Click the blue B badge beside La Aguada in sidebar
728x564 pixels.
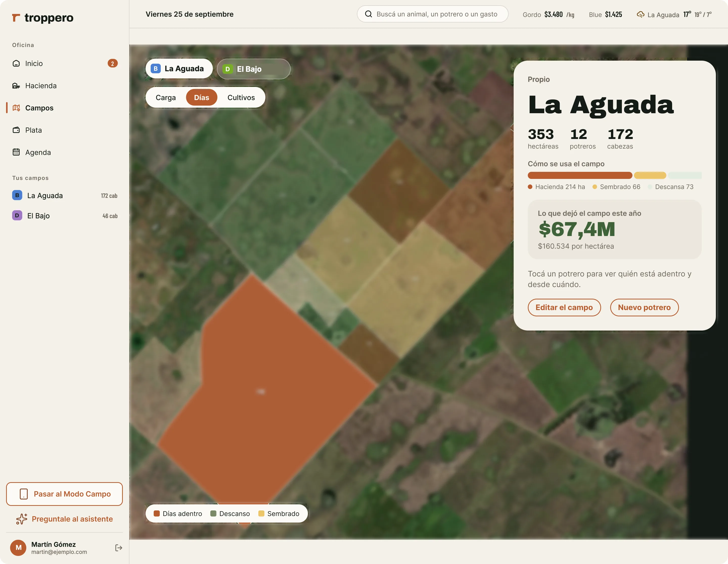[x=17, y=195]
